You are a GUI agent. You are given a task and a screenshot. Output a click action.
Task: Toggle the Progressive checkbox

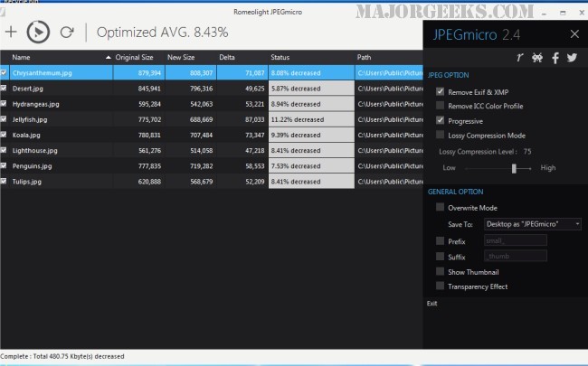440,120
